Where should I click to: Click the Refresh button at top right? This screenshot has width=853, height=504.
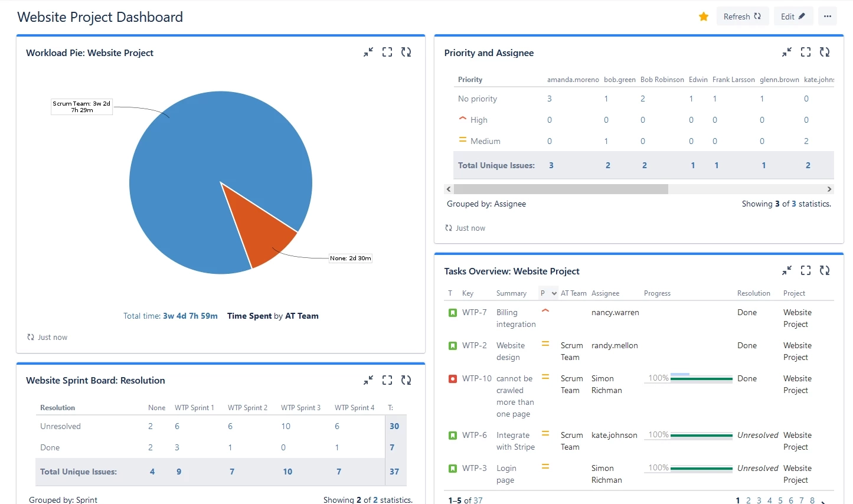coord(743,16)
